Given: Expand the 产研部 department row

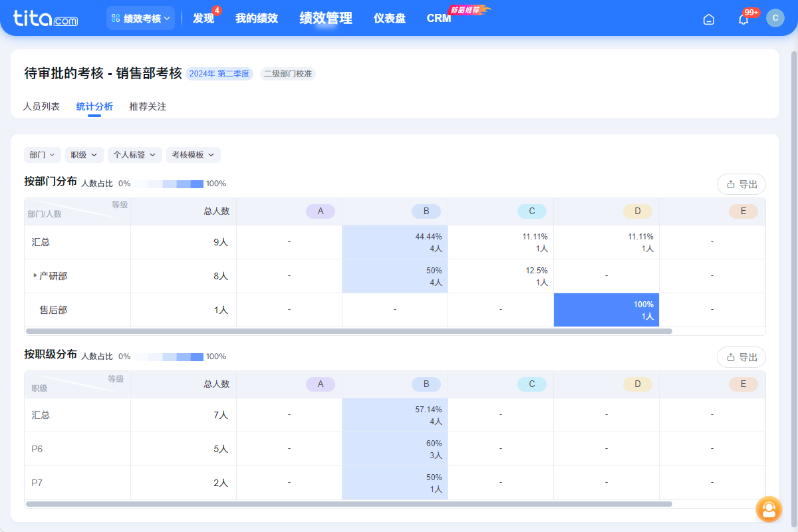Looking at the screenshot, I should click(35, 275).
